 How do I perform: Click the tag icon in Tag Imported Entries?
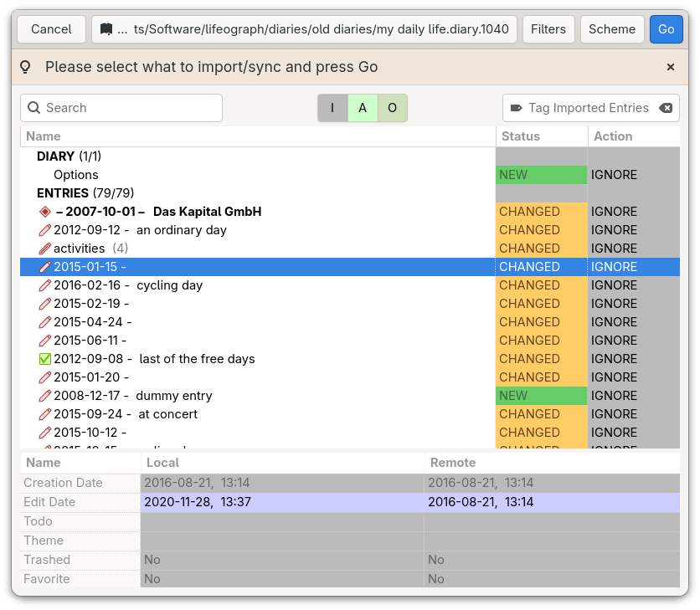[x=516, y=108]
